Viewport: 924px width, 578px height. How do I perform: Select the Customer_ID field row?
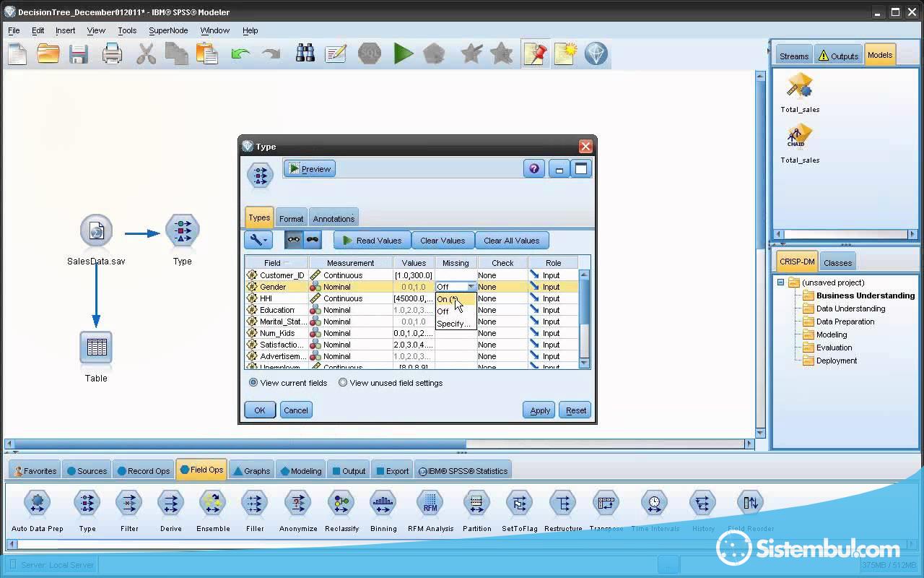412,275
